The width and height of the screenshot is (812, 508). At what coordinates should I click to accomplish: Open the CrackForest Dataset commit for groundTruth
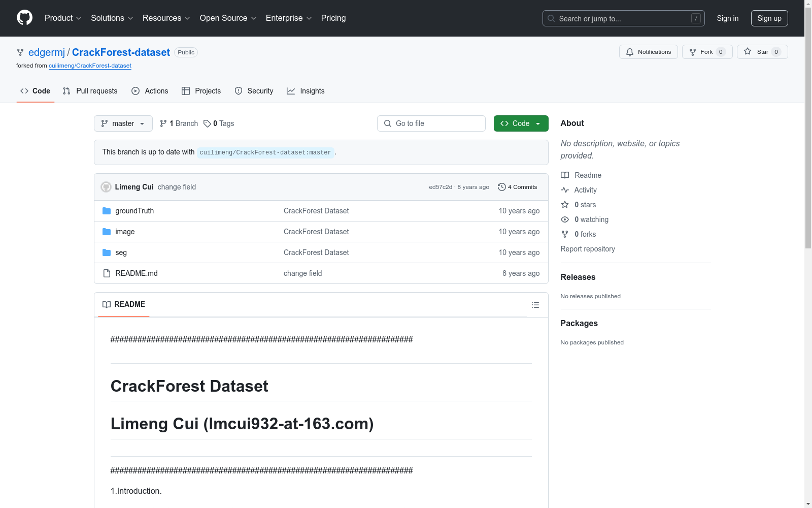coord(316,211)
